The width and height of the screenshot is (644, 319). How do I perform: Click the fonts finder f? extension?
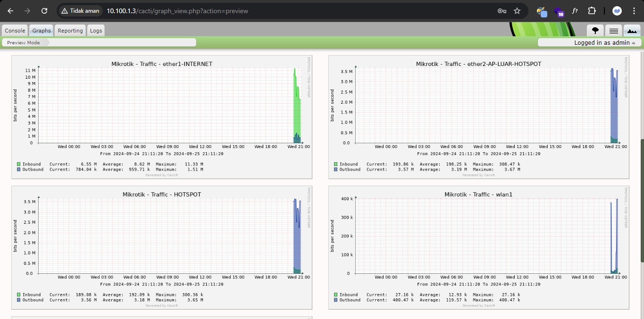(575, 11)
